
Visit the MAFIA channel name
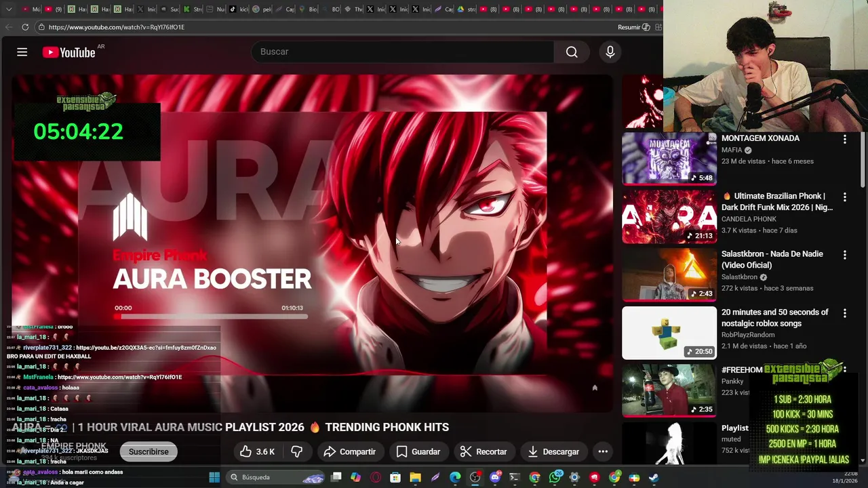[732, 150]
